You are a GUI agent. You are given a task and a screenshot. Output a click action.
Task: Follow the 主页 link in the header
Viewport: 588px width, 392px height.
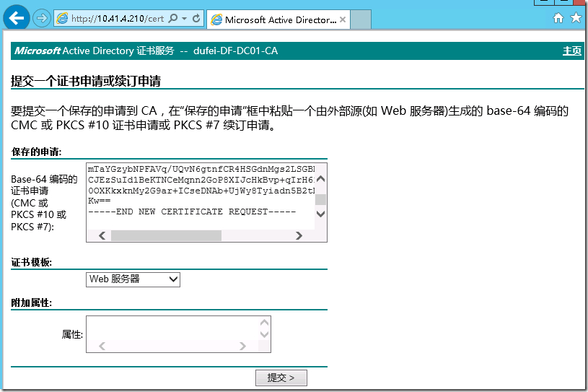(x=572, y=51)
